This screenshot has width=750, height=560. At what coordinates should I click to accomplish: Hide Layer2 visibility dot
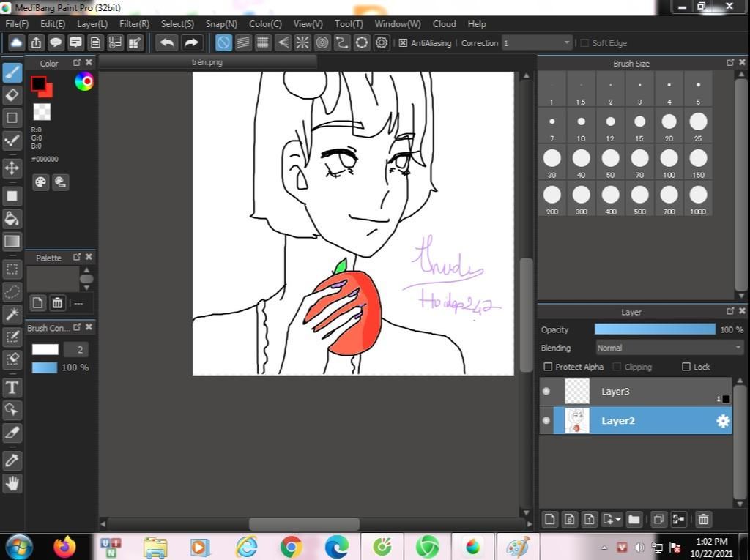(546, 420)
